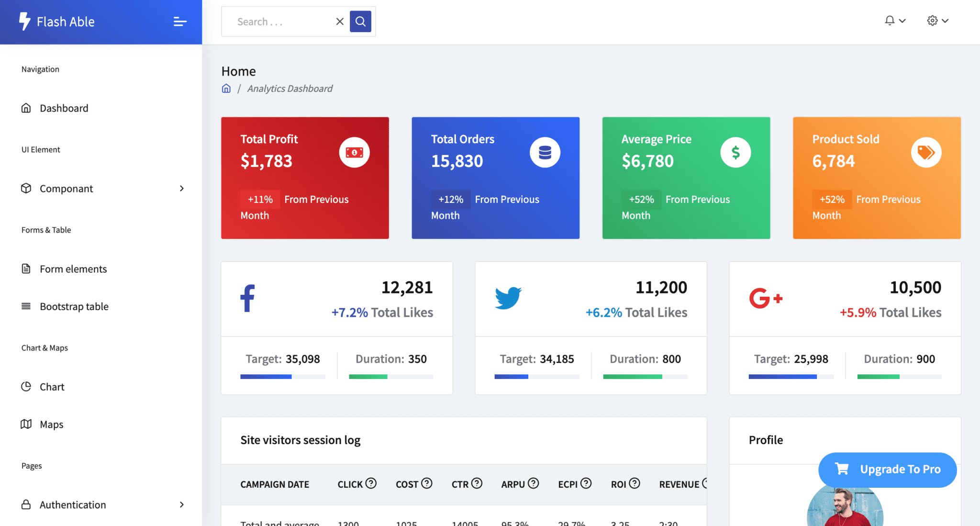The width and height of the screenshot is (980, 526).
Task: Open the notification bell
Action: click(890, 20)
